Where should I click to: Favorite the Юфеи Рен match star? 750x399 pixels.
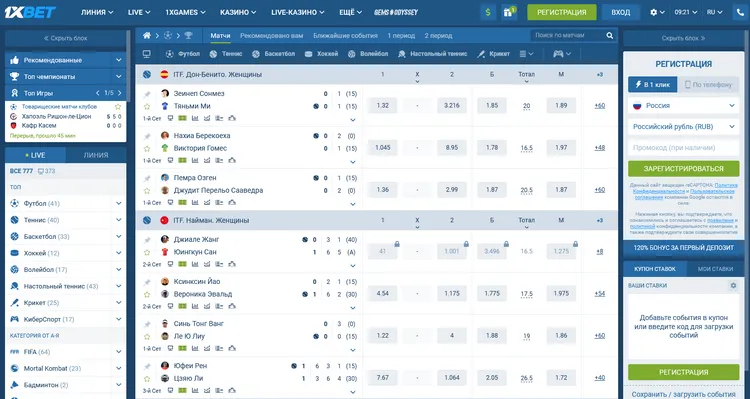(147, 379)
